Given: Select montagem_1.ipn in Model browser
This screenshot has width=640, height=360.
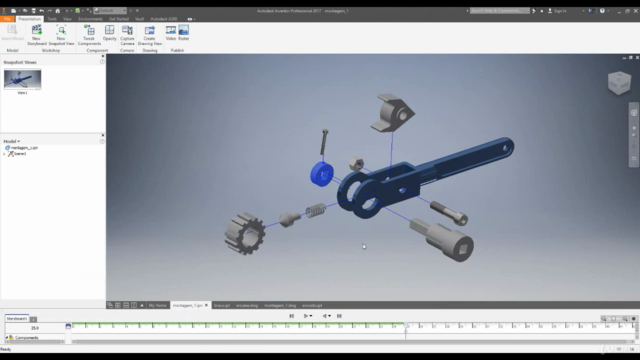Looking at the screenshot, I should (24, 148).
